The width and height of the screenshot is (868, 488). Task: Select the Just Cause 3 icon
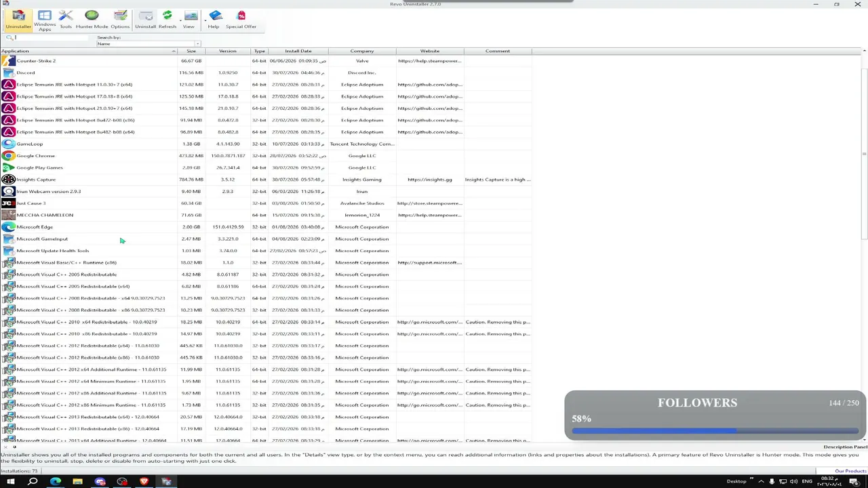pos(8,203)
